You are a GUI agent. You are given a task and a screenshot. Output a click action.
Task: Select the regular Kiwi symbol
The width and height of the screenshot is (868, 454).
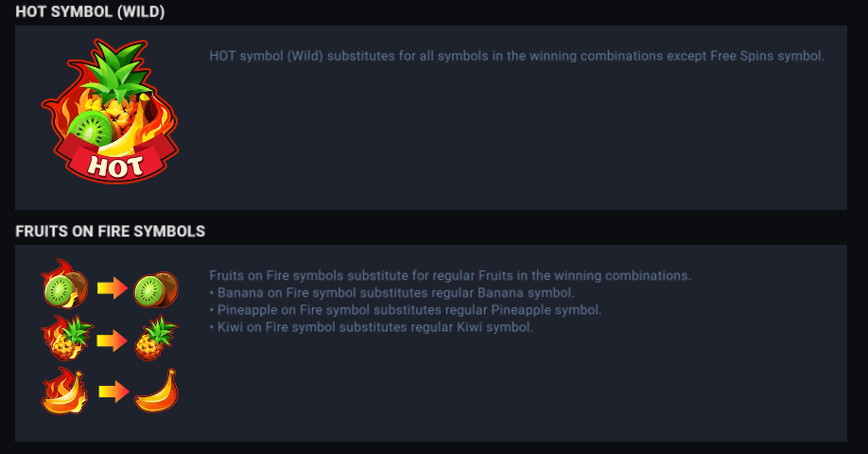tap(156, 289)
